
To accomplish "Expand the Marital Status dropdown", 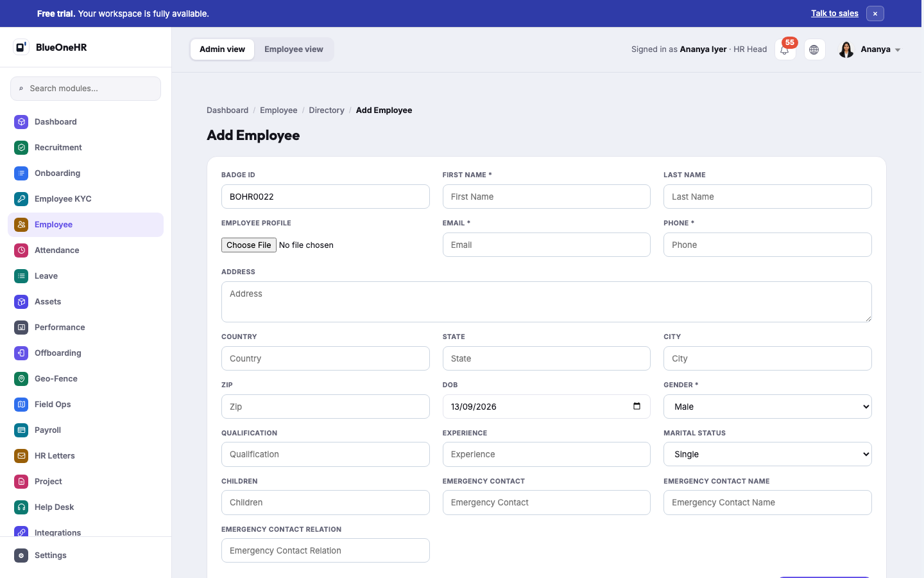I will 767,454.
